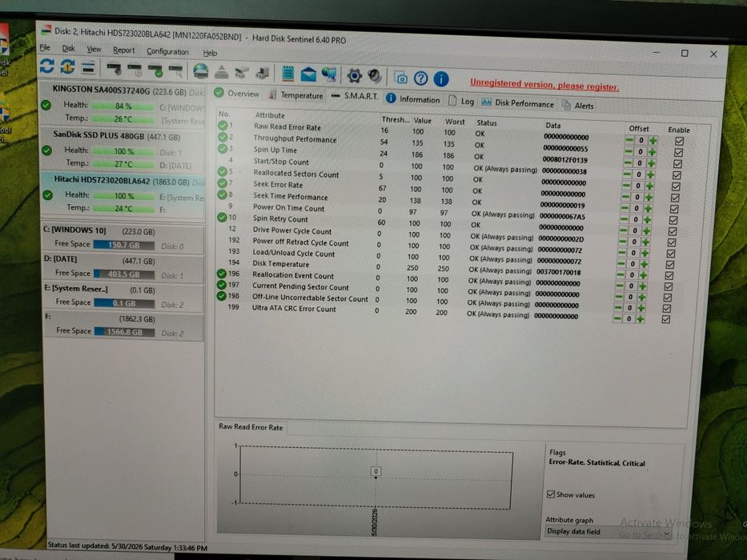This screenshot has height=560, width=747.
Task: Click plus offset button on Spin Up Time row
Action: pyautogui.click(x=651, y=163)
